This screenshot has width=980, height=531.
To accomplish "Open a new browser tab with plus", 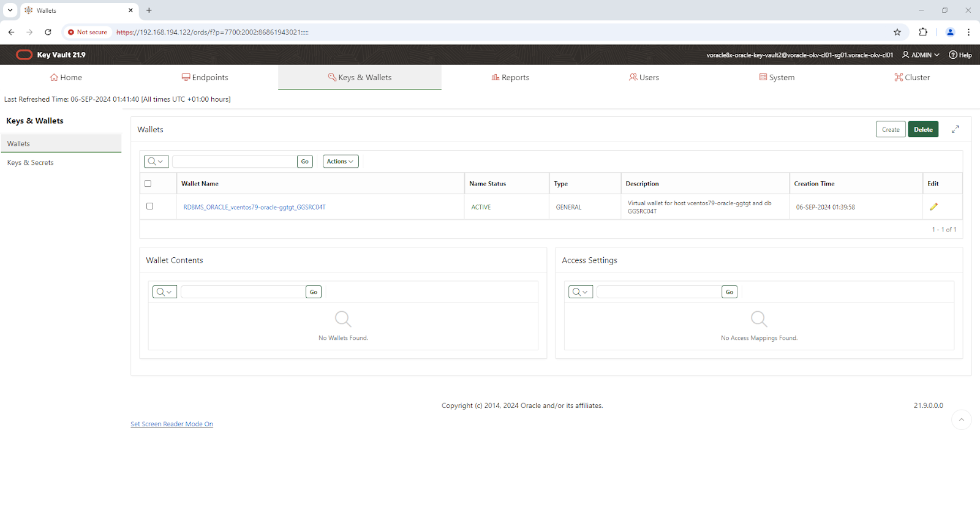I will coord(149,10).
